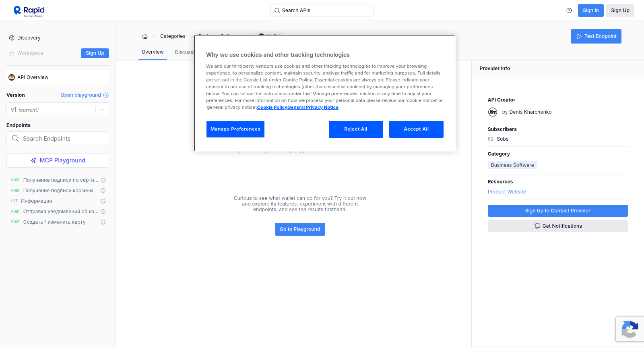
Task: Open Categories in the breadcrumb
Action: point(173,36)
